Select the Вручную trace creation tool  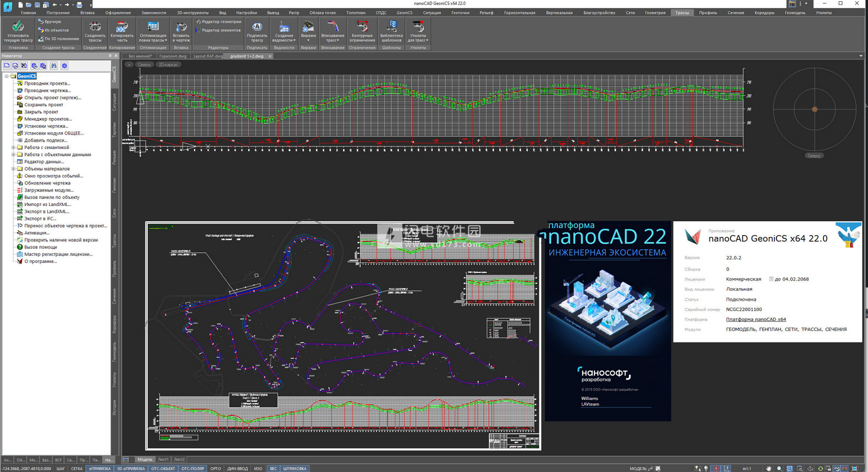point(49,21)
